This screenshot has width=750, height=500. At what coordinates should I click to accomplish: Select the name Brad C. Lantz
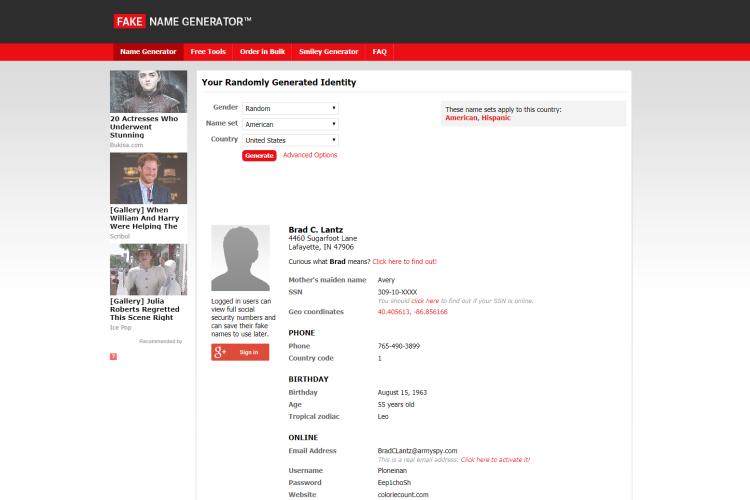click(x=316, y=230)
